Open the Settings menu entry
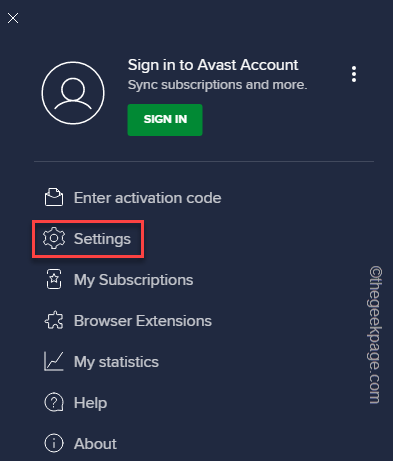The image size is (393, 461). click(102, 239)
